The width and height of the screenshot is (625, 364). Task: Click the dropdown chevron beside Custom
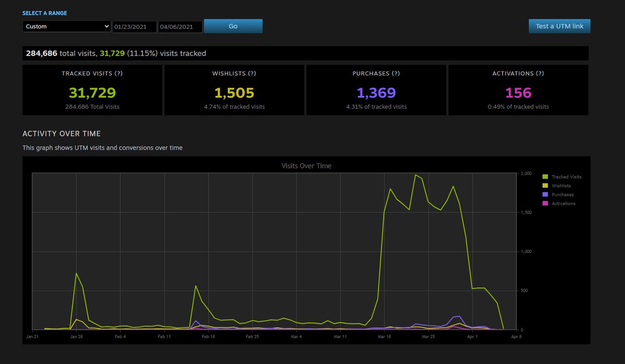click(x=106, y=26)
